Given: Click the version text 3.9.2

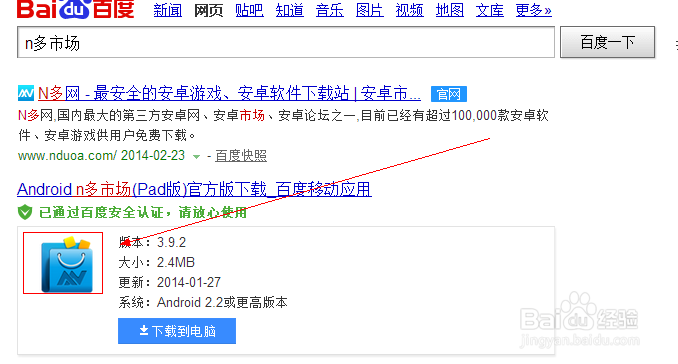Looking at the screenshot, I should pyautogui.click(x=171, y=243).
